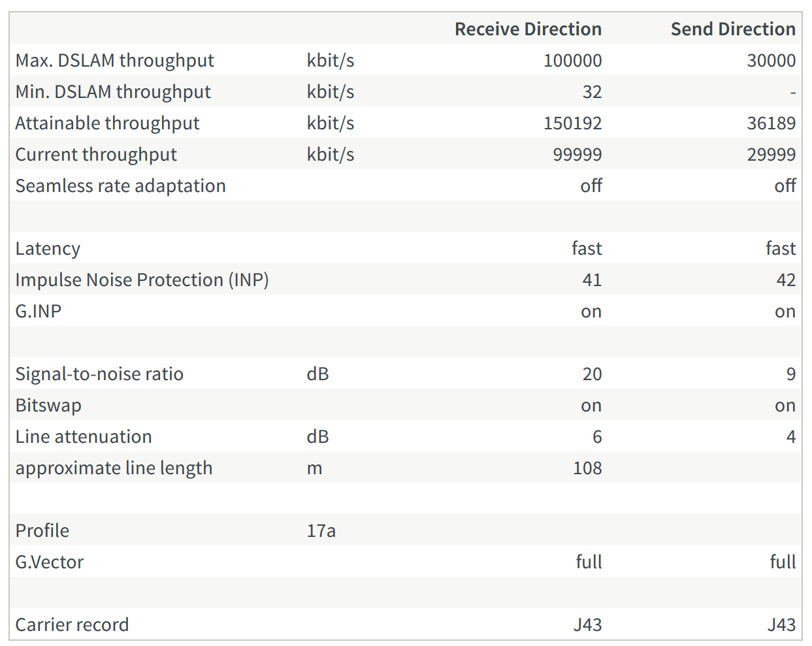Click the Seamless rate adaptation label
This screenshot has width=812, height=646.
point(120,186)
